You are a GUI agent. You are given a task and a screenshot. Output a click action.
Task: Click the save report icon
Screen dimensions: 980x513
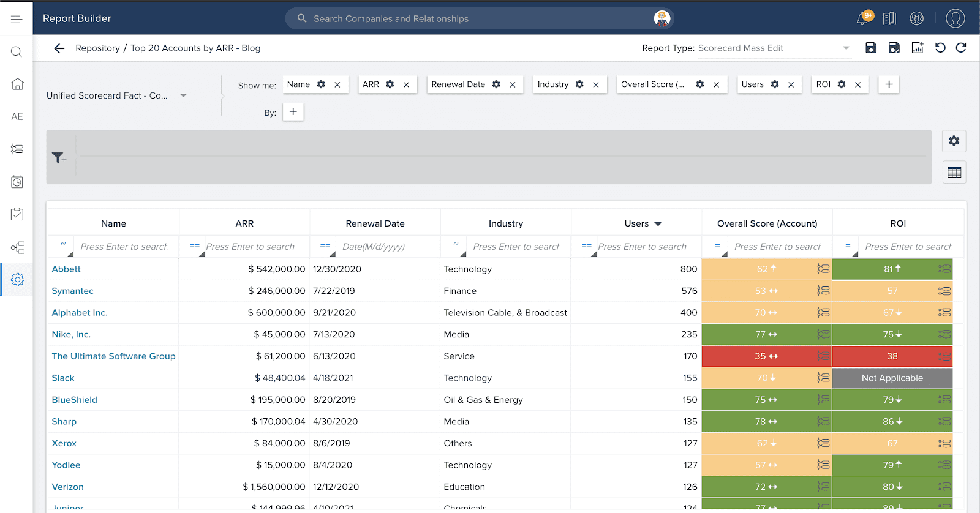pyautogui.click(x=870, y=48)
